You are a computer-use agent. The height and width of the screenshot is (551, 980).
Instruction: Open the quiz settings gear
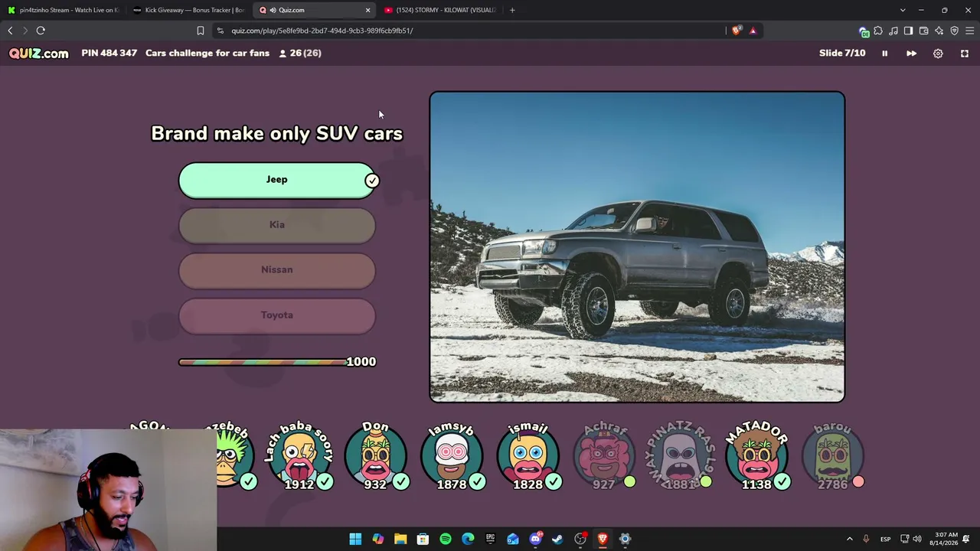[x=938, y=54]
